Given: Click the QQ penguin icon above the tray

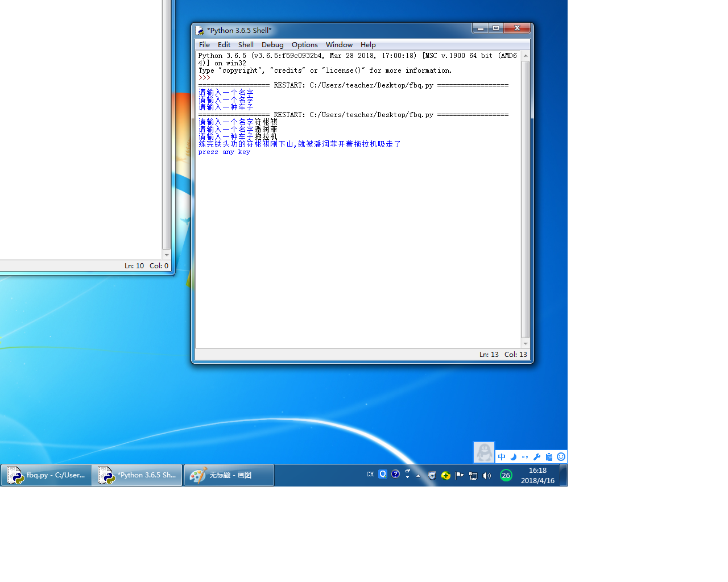Looking at the screenshot, I should click(x=484, y=452).
